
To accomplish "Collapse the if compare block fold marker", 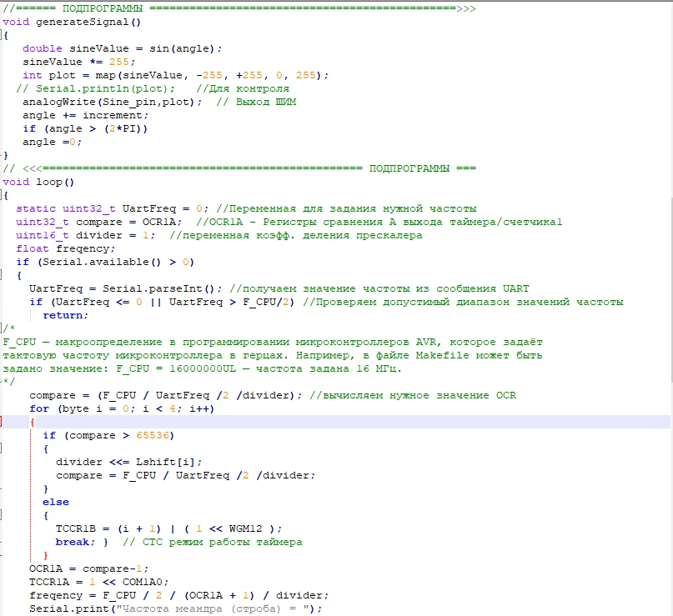I will (3, 448).
